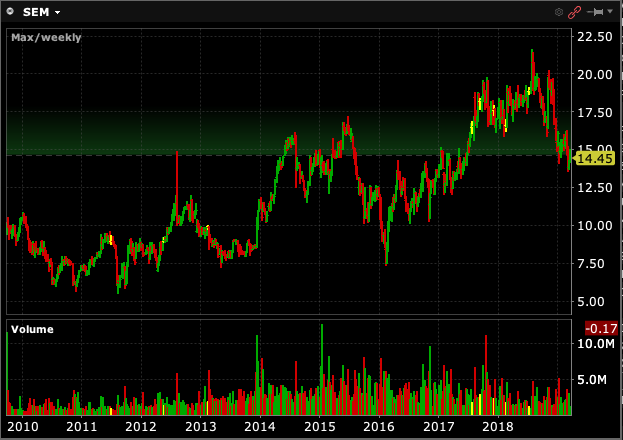Click the Max/weekly timeframe label

tap(46, 37)
